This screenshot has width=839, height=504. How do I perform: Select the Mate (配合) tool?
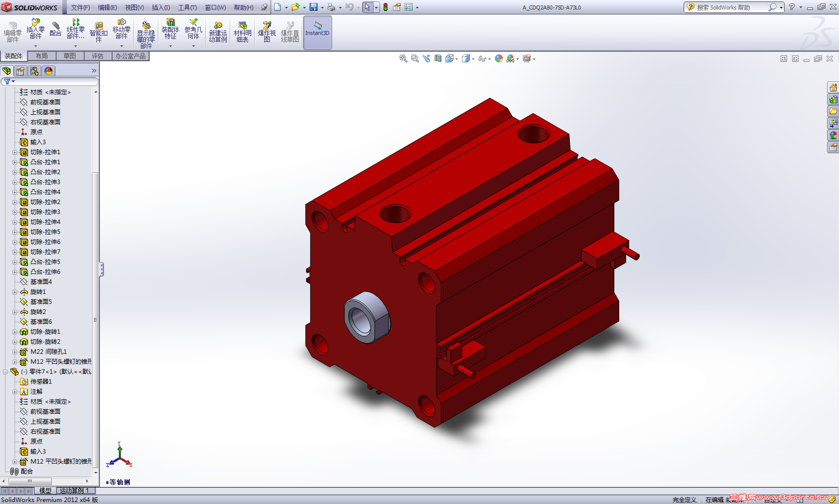click(55, 29)
